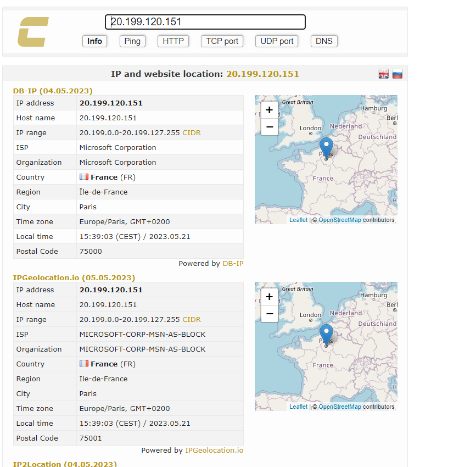The width and height of the screenshot is (476, 467).
Task: Select MICROSOFT-CORP-MSN-AS-BLOCK Organization value
Action: point(142,349)
